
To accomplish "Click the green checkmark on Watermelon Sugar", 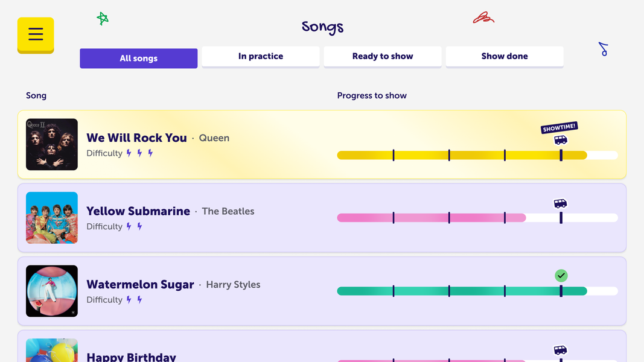I will [561, 276].
